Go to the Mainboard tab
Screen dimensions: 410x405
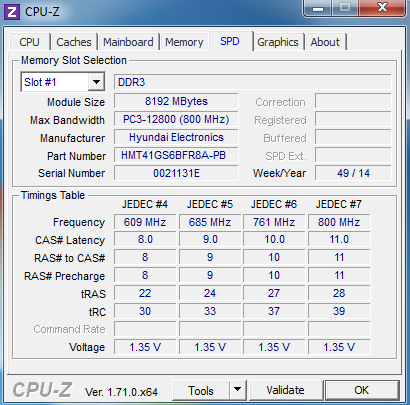click(128, 42)
